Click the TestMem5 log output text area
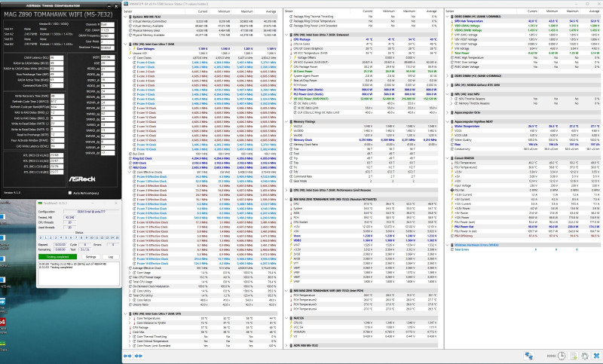 78,274
